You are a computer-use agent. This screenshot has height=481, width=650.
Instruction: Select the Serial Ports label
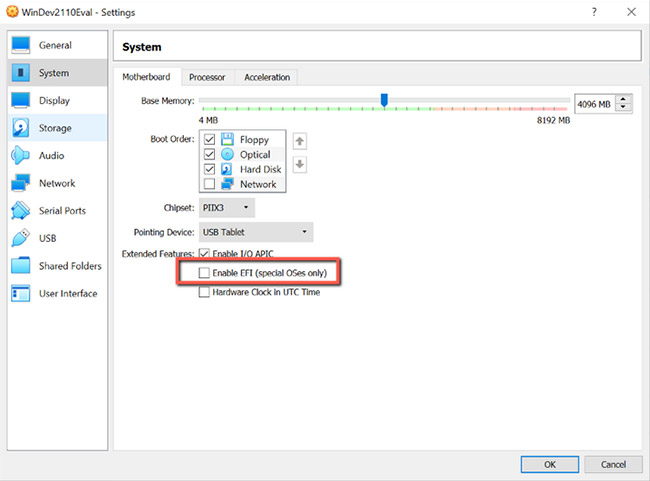[x=62, y=211]
